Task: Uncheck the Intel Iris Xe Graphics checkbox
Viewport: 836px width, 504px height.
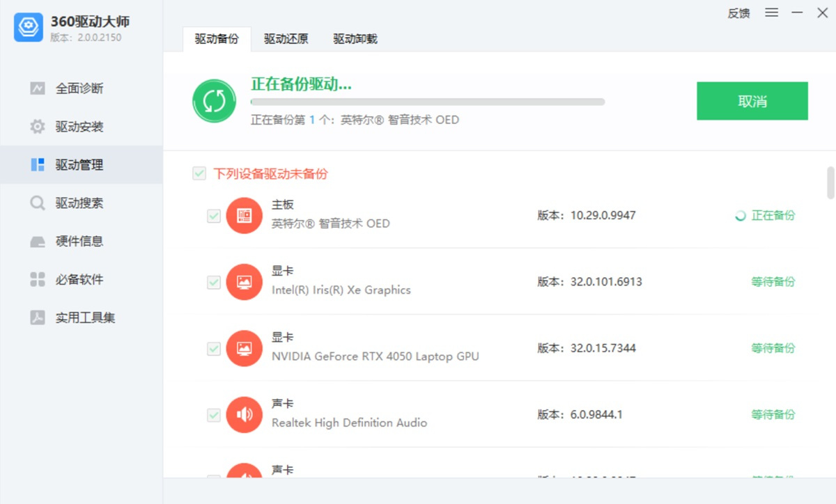Action: 213,282
